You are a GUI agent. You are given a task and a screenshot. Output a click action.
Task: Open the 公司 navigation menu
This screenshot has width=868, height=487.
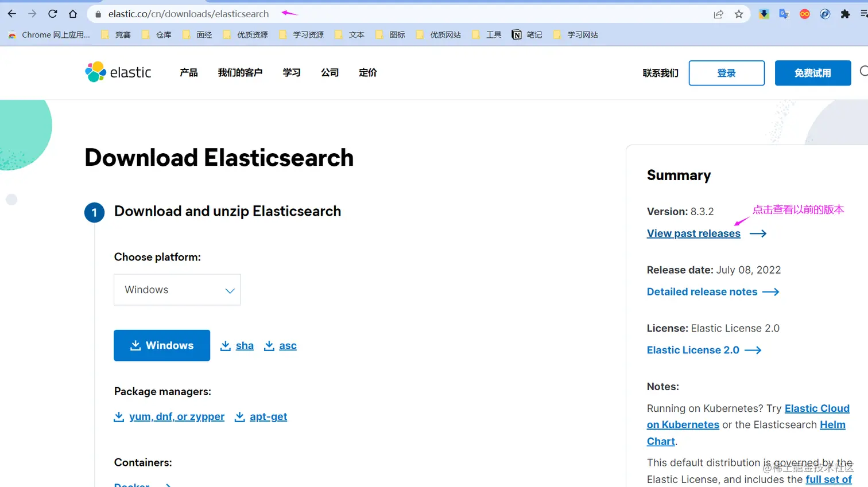[x=330, y=73]
